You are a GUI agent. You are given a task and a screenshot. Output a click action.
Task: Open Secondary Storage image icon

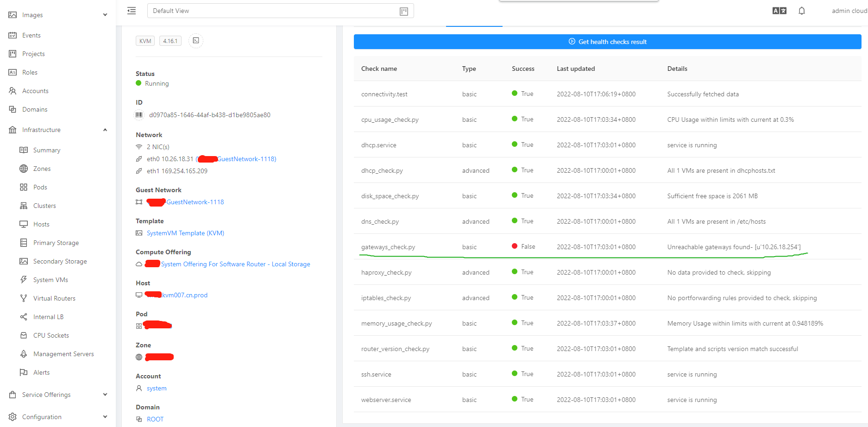point(24,261)
